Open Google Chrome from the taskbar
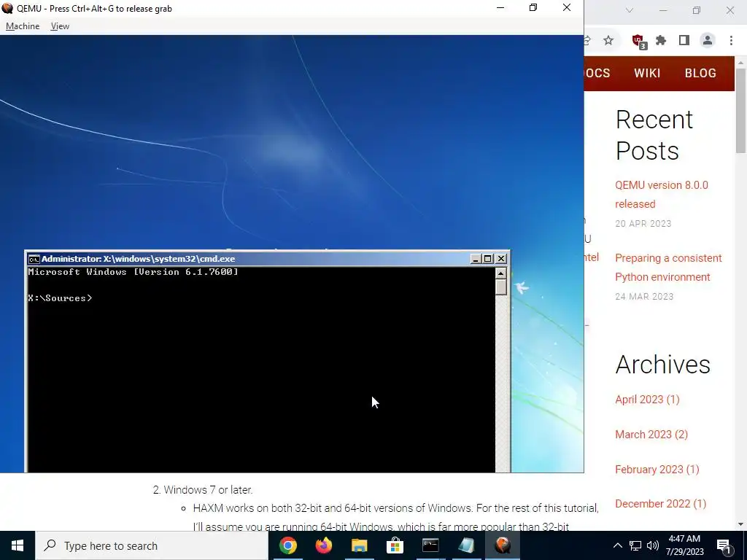Image resolution: width=747 pixels, height=560 pixels. [x=288, y=545]
